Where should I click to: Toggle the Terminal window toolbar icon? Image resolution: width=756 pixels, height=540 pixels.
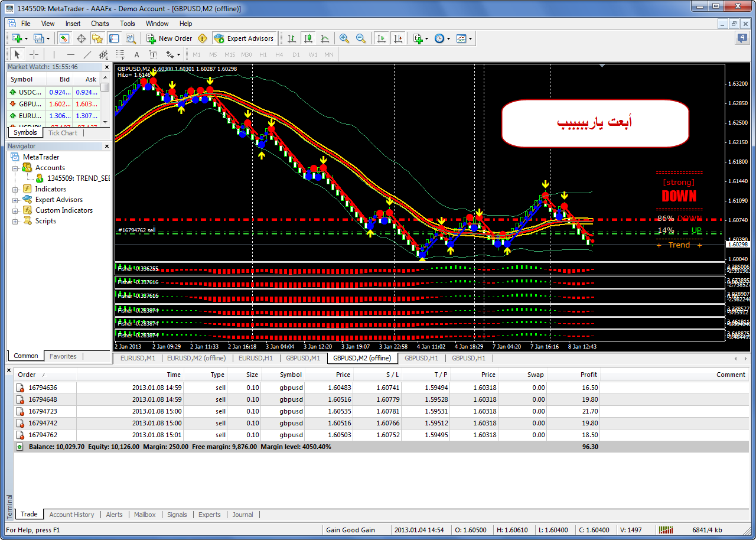click(114, 38)
